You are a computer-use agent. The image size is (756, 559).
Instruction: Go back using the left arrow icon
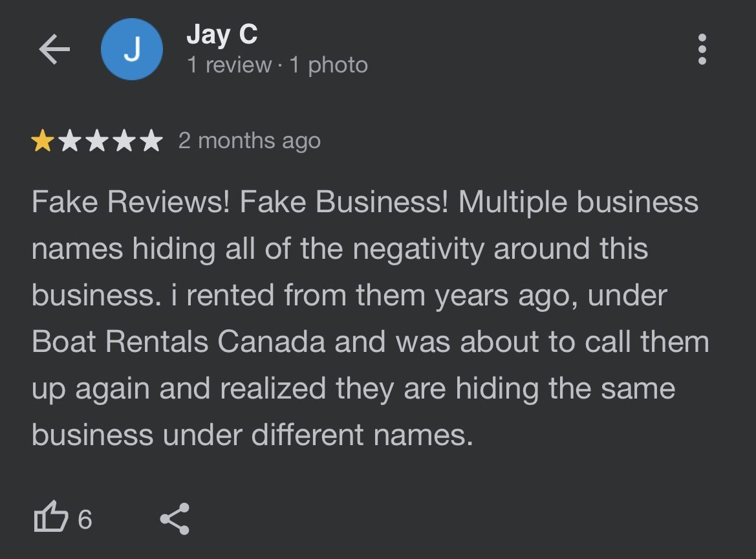click(x=54, y=49)
